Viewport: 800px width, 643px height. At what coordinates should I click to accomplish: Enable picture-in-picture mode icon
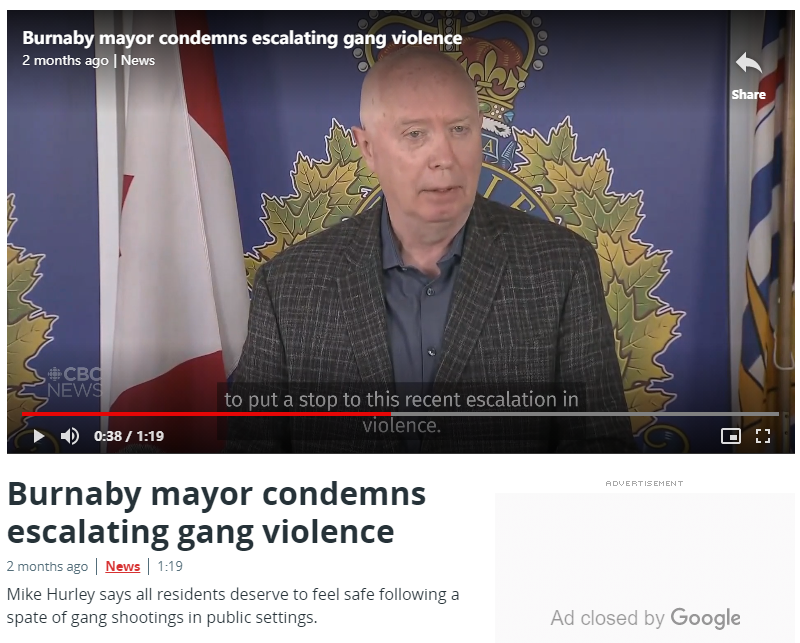731,436
